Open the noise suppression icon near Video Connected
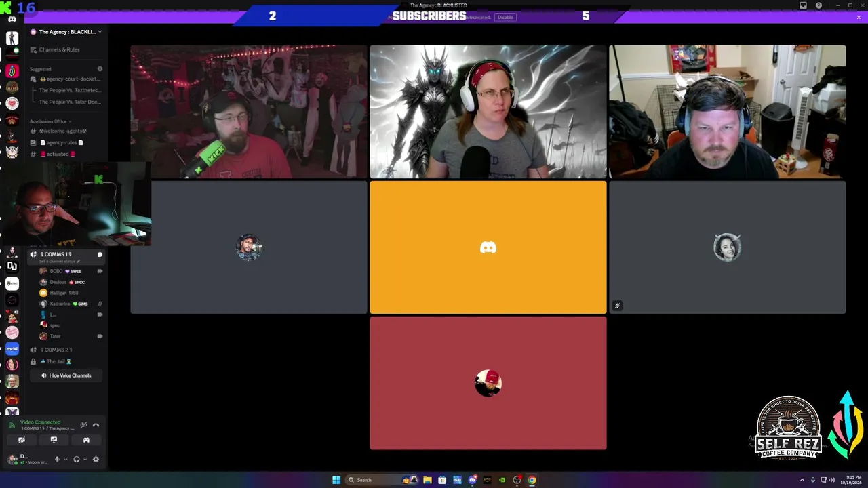 [83, 425]
